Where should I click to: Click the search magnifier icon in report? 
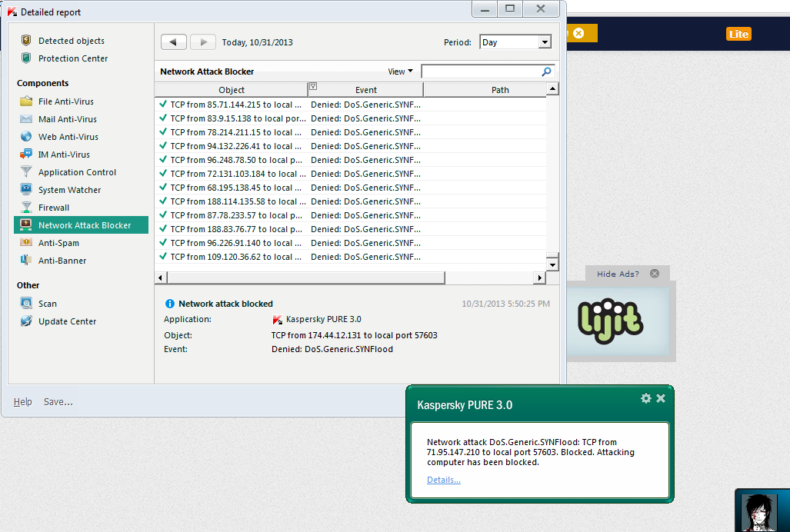click(546, 71)
